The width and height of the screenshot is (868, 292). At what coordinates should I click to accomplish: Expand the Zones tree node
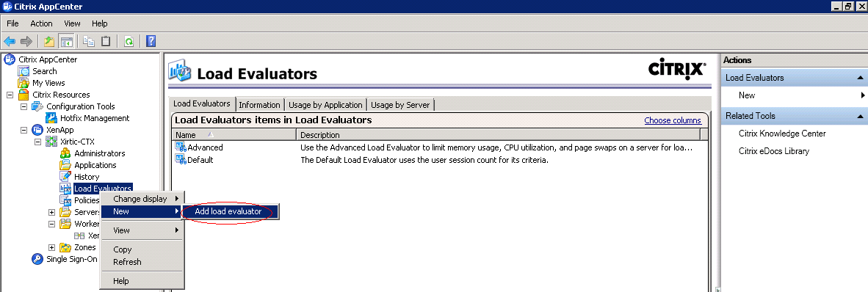(52, 247)
